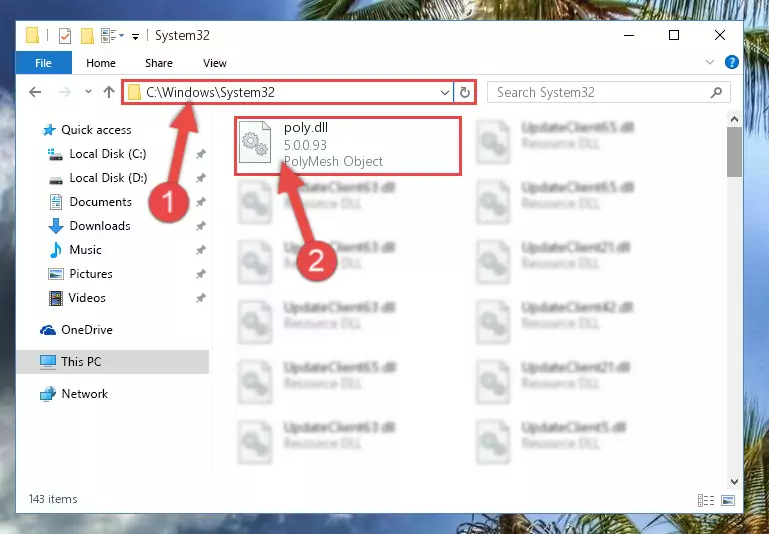Unpin Music via its pin icon
Image resolution: width=769 pixels, height=534 pixels.
pyautogui.click(x=200, y=251)
